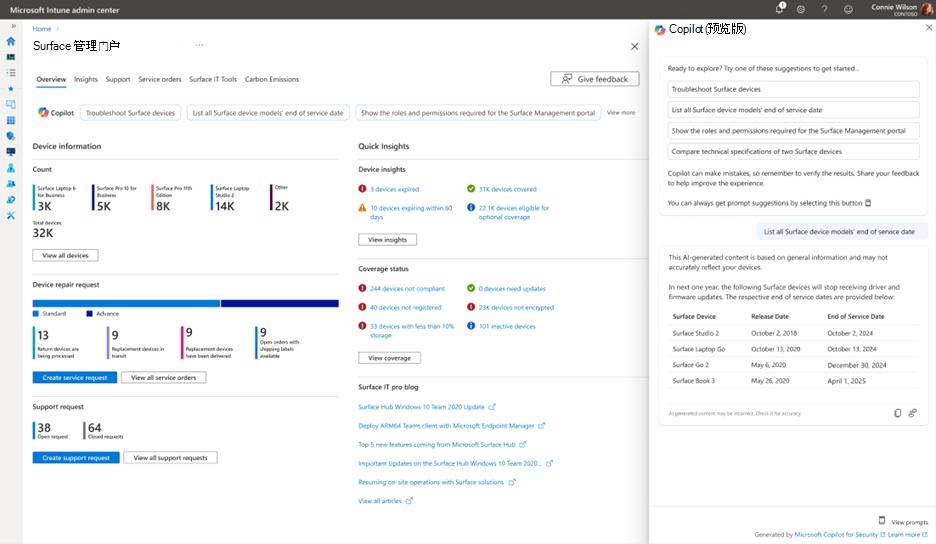The width and height of the screenshot is (936, 544).
Task: Click the Standard segment of repair bar
Action: 127,303
